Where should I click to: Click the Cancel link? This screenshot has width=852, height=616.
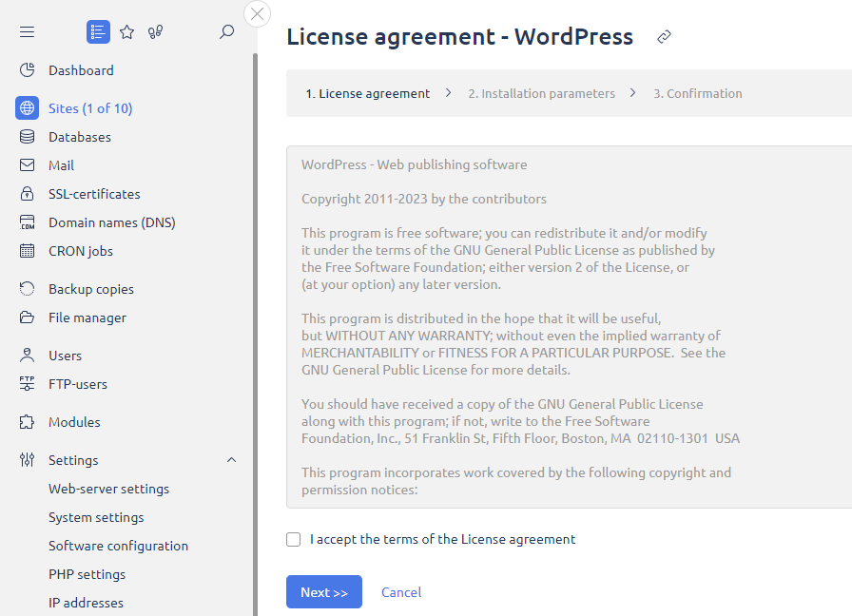pos(401,592)
